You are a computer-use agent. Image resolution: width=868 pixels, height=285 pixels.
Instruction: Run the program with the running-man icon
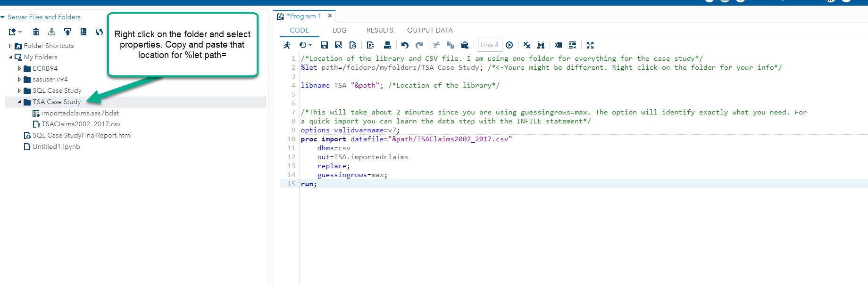(x=287, y=45)
